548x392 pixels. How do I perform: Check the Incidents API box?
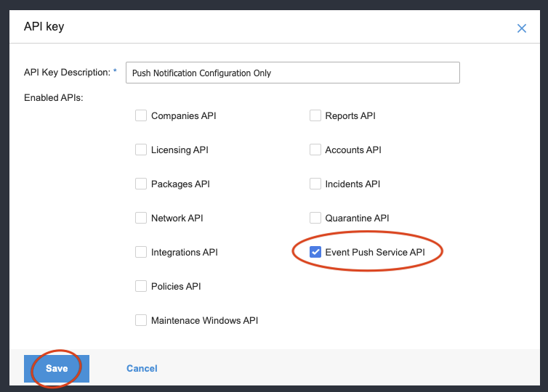point(315,184)
